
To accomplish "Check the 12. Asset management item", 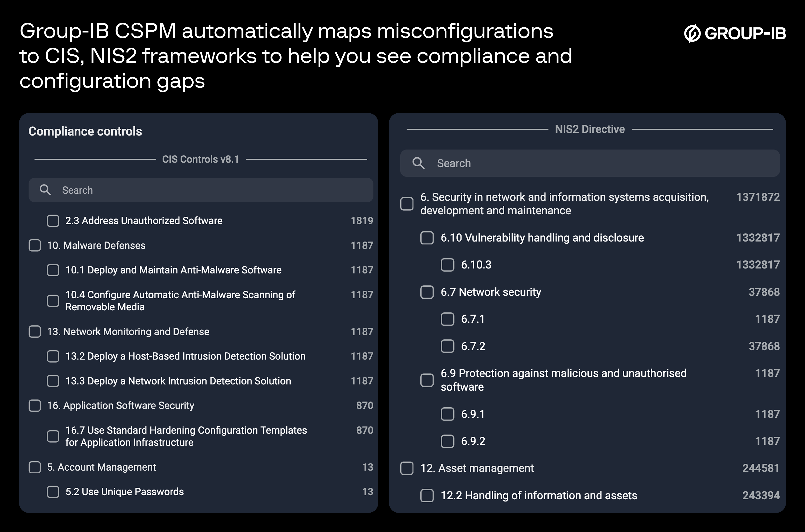I will point(407,468).
